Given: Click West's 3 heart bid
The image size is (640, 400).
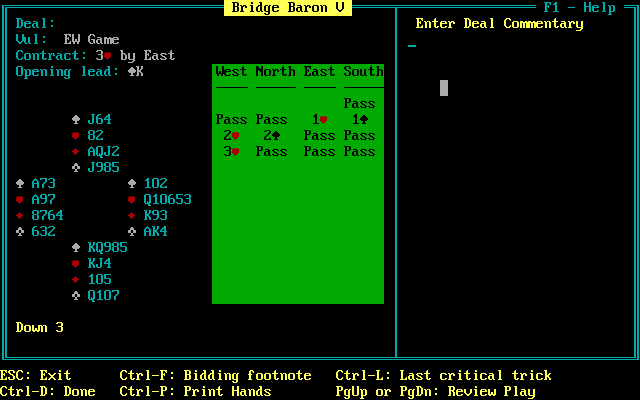Looking at the screenshot, I should (x=231, y=151).
